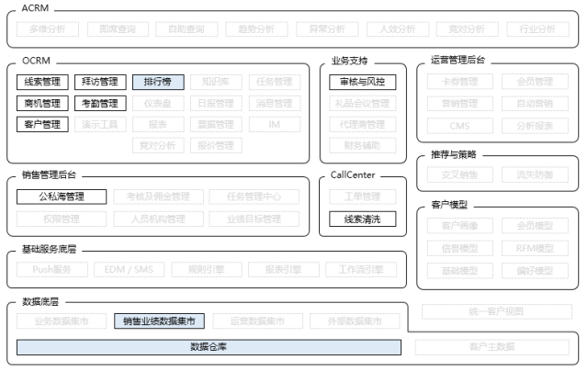Image resolution: width=588 pixels, height=371 pixels.
Task: Select the CMS box in 运营管理后台
Action: tap(458, 125)
